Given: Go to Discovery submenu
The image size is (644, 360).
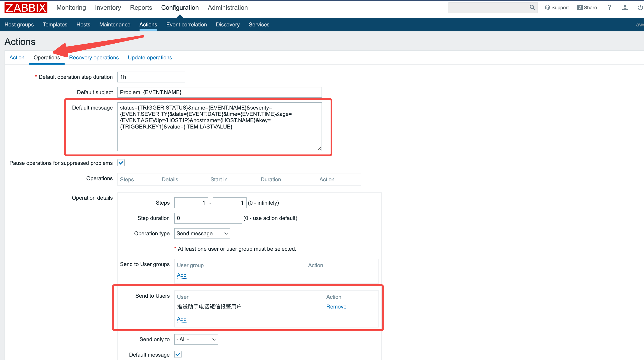Looking at the screenshot, I should point(228,24).
